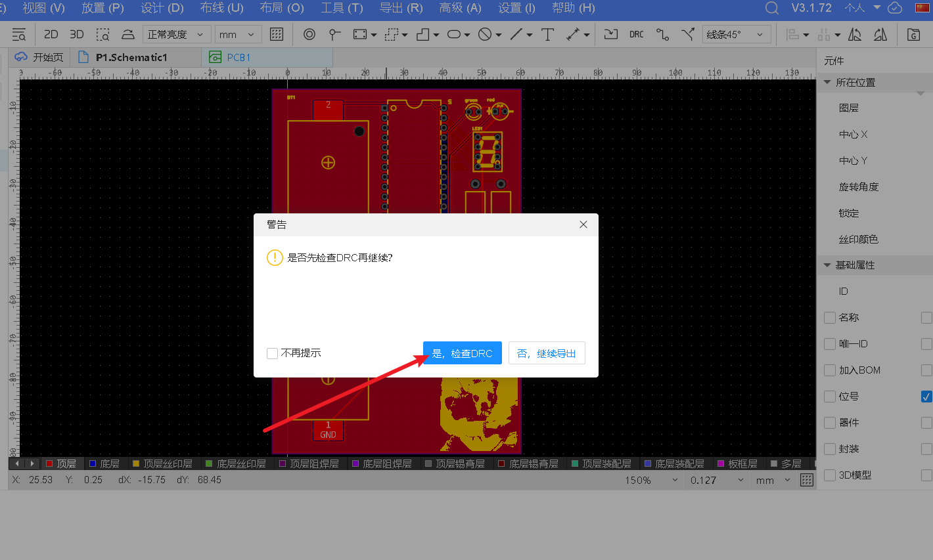This screenshot has height=560, width=933.
Task: Click the 是，检查DRC button
Action: 463,353
